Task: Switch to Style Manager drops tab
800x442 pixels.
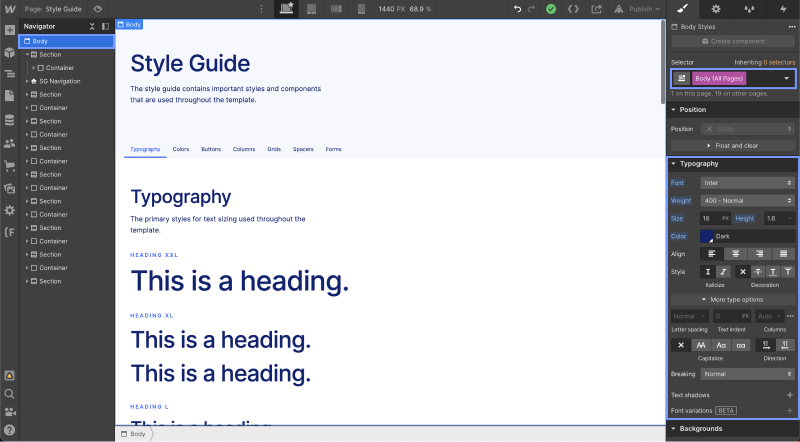Action: click(749, 9)
